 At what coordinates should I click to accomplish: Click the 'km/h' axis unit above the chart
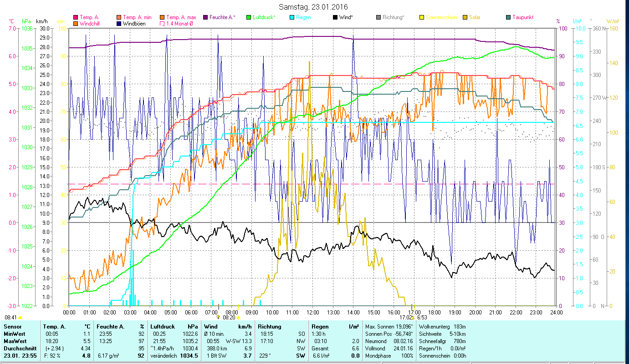(x=41, y=21)
